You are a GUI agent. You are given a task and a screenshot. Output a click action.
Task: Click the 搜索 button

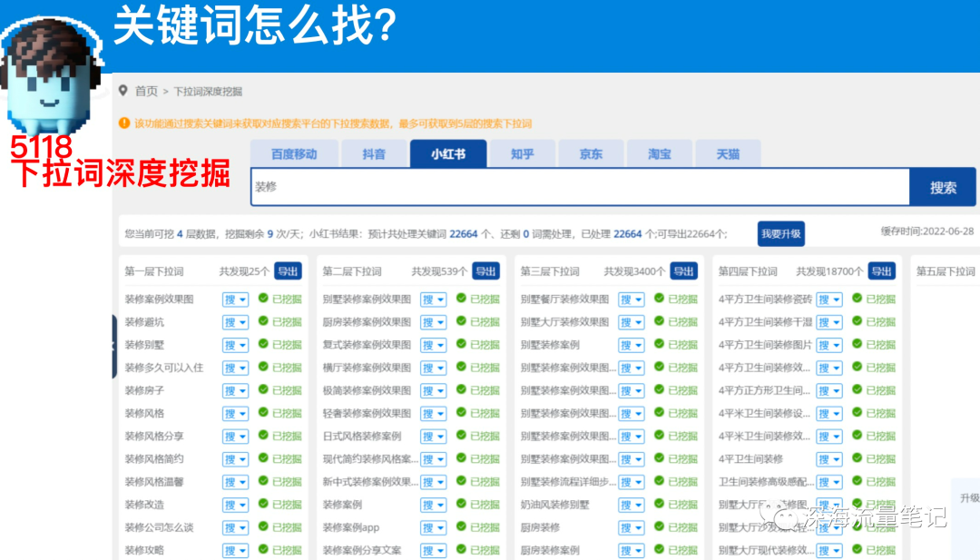coord(943,187)
